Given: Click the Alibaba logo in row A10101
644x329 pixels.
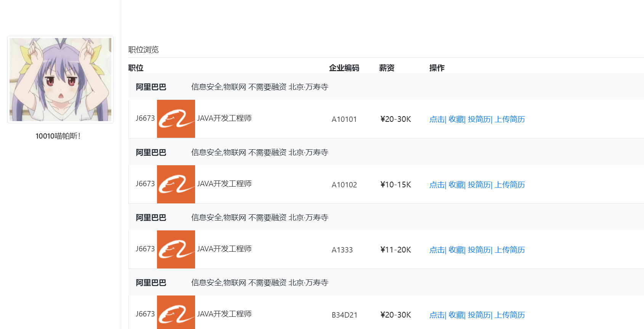Looking at the screenshot, I should point(176,119).
